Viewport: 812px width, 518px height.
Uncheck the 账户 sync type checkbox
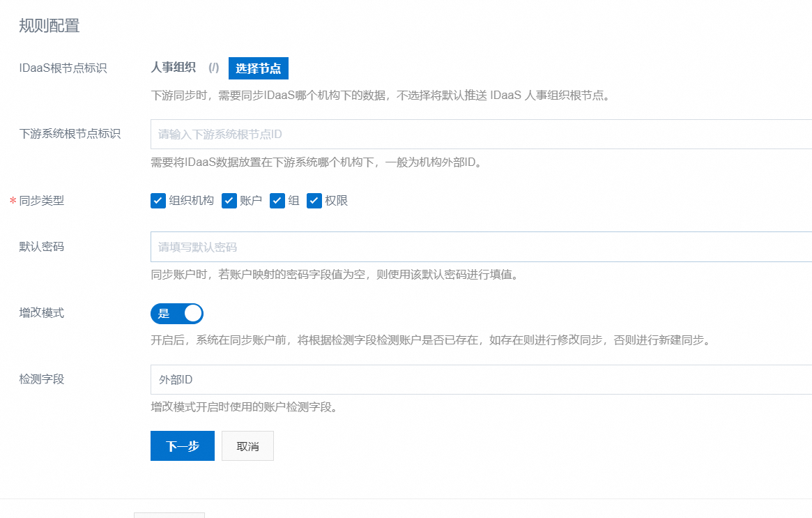(229, 201)
